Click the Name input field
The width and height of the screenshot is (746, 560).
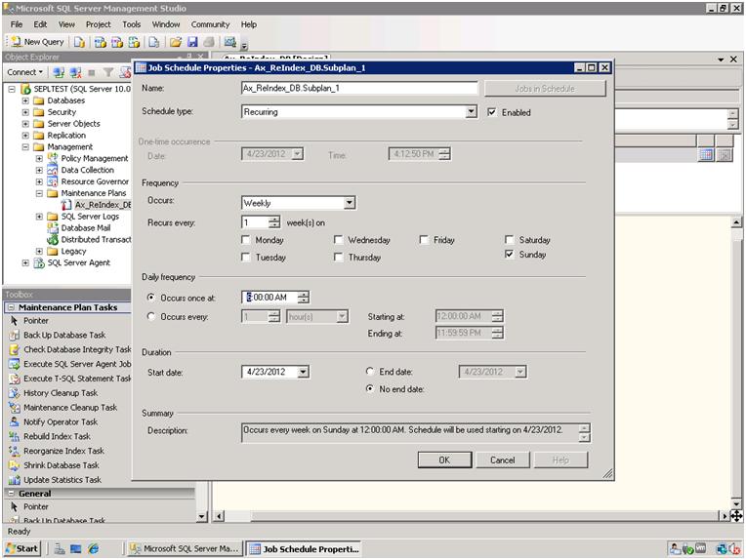point(359,88)
